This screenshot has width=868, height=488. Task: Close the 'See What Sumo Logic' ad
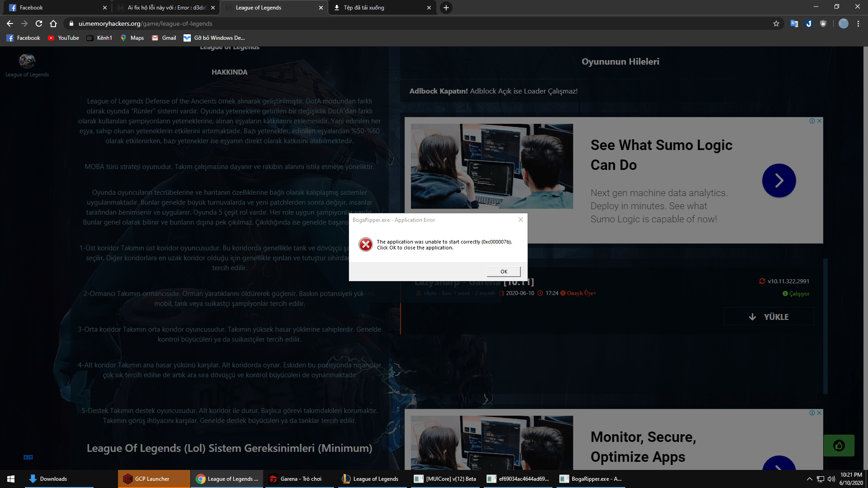819,121
